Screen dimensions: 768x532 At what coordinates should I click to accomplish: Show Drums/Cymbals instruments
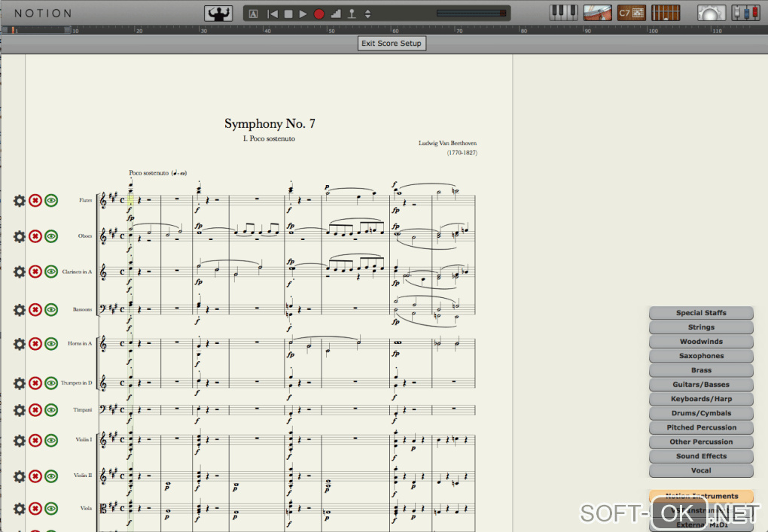click(x=701, y=413)
